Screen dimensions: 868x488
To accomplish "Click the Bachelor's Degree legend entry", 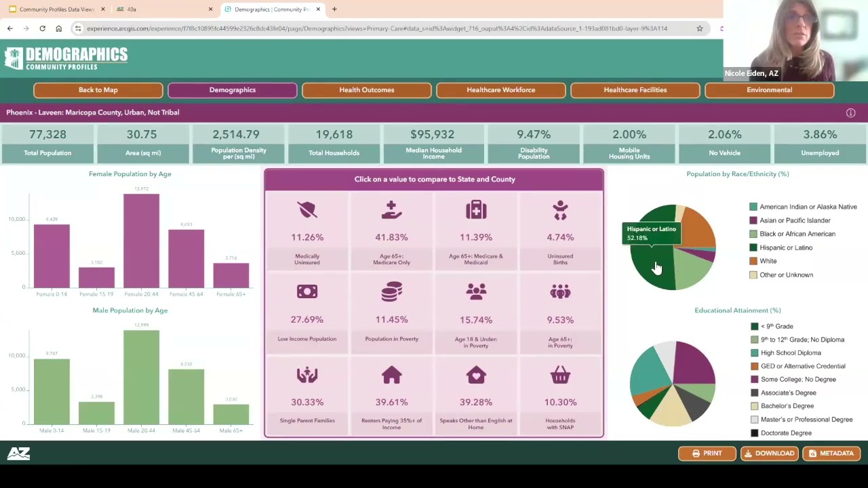I will pyautogui.click(x=781, y=406).
